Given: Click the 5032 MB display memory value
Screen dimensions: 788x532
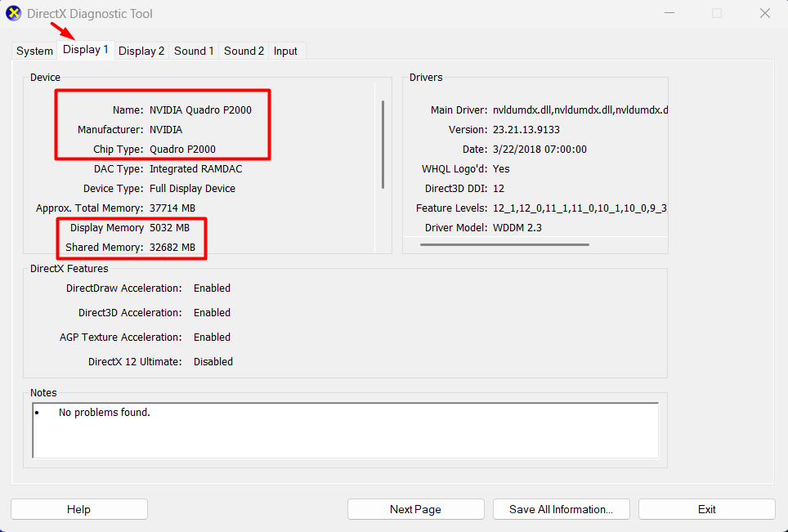Looking at the screenshot, I should click(169, 227).
